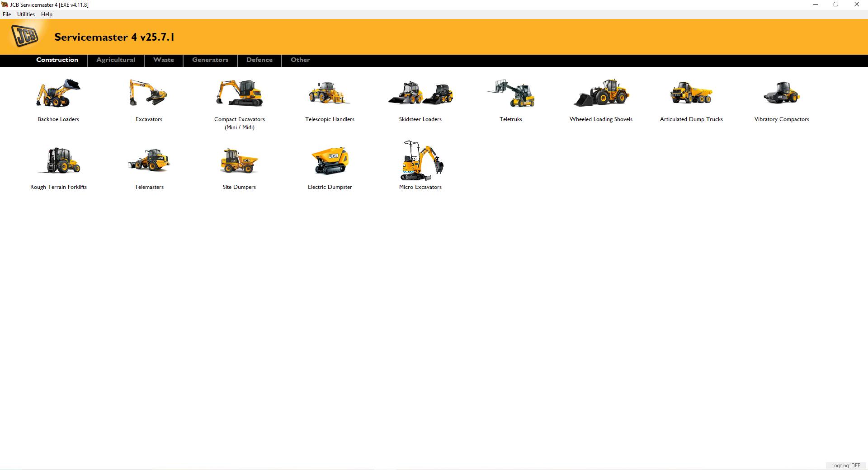The width and height of the screenshot is (868, 470).
Task: Click the Logging: OFF status indicator
Action: point(846,465)
